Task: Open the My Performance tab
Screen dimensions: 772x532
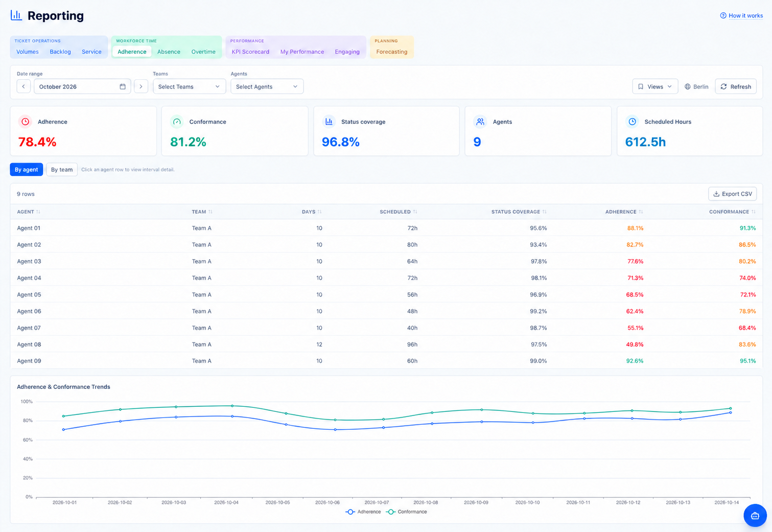Action: pos(302,52)
